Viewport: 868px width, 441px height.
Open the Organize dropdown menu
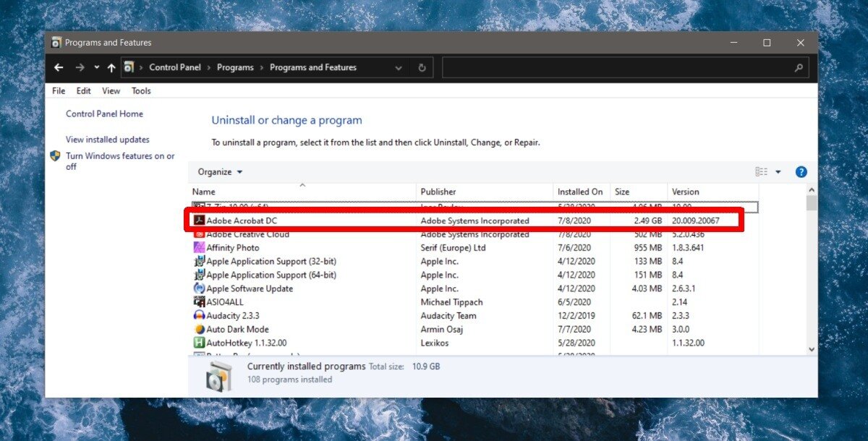coord(218,171)
